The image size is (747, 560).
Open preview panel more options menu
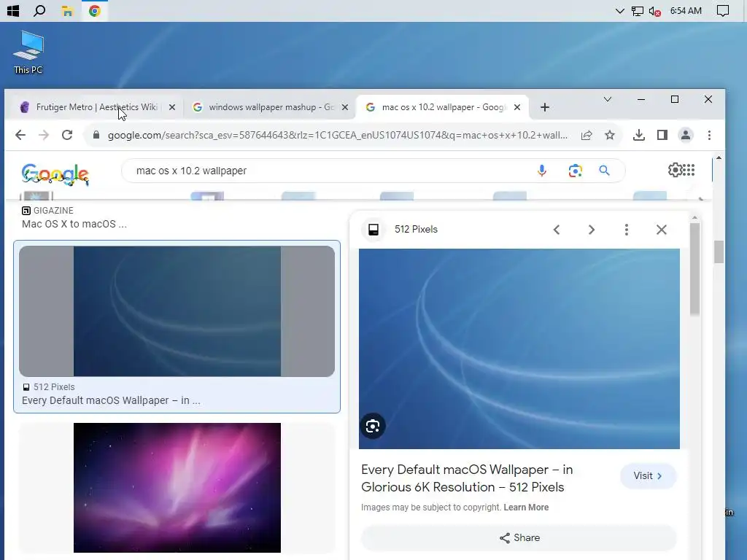[x=627, y=230]
